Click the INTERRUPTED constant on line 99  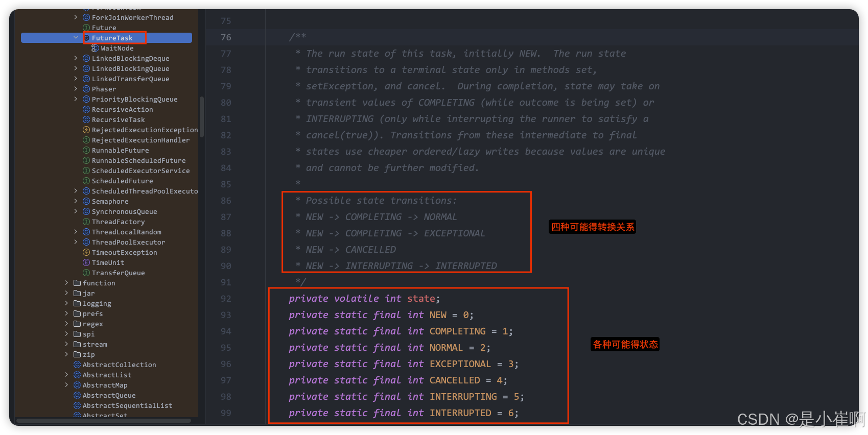pos(460,413)
